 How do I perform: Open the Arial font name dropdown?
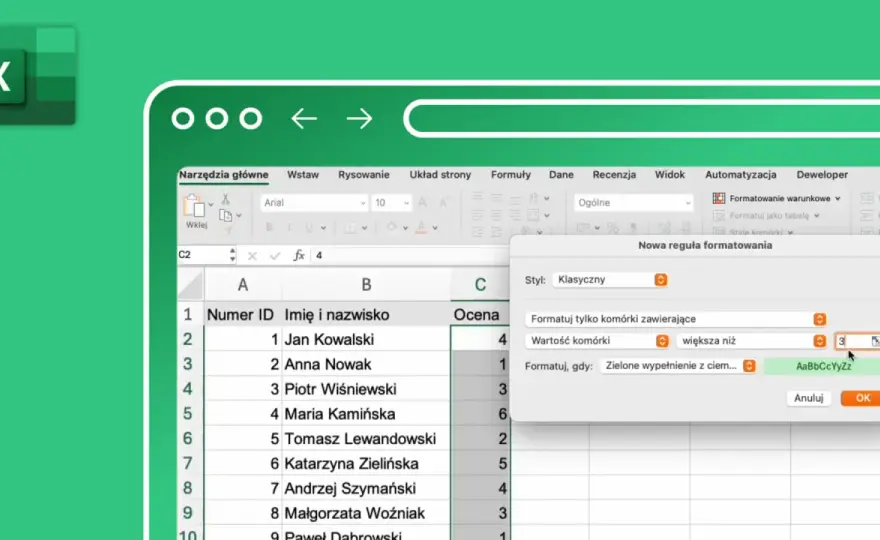coord(314,203)
